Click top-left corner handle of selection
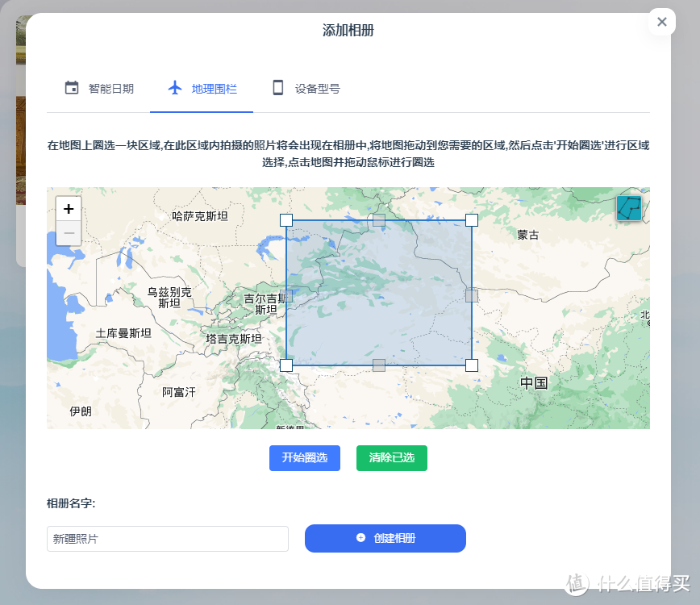 pos(286,220)
